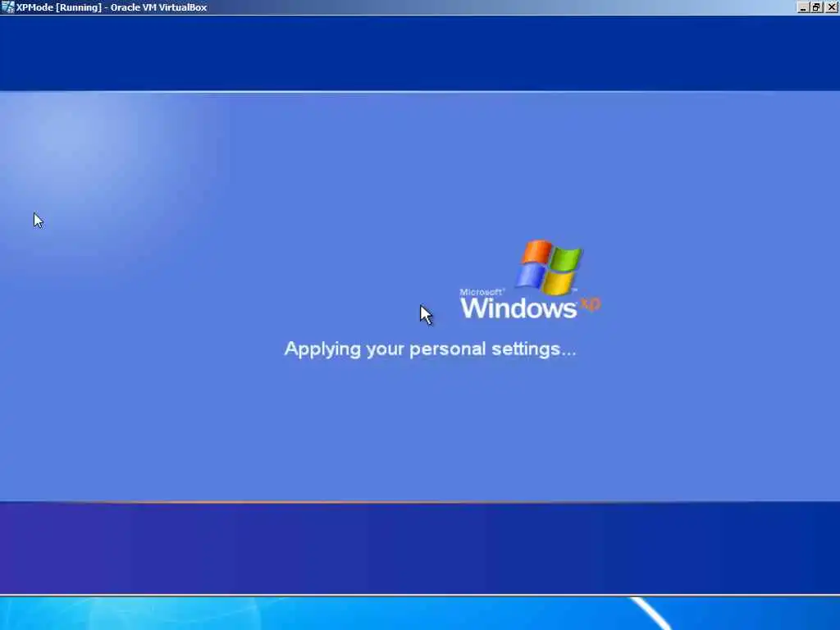This screenshot has width=840, height=630.
Task: Click the 'XPMode [Running] - Oracle VM VirtualBox' title
Action: pyautogui.click(x=112, y=7)
